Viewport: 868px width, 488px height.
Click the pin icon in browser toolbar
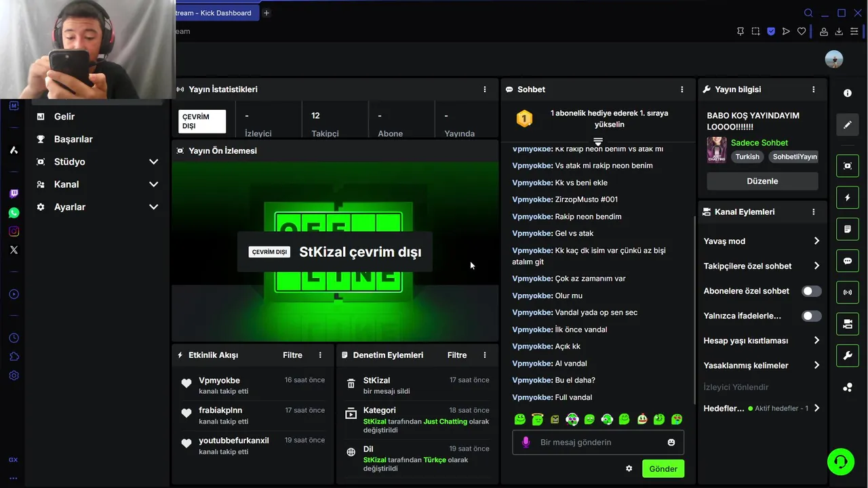point(741,31)
